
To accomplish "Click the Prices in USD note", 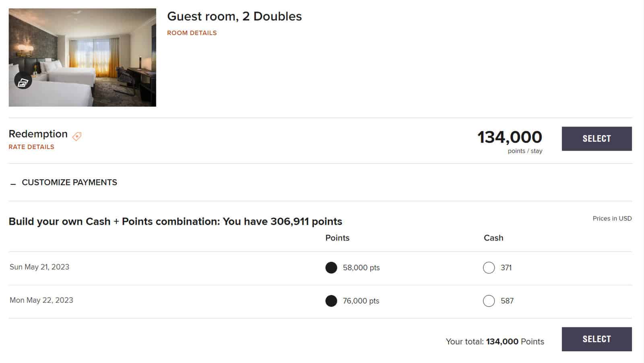I will pyautogui.click(x=612, y=218).
